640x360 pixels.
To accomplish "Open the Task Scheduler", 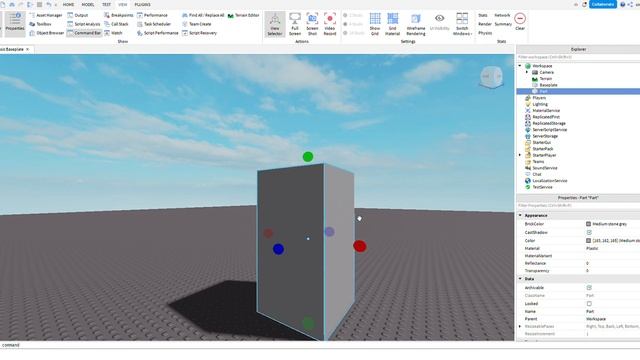I will [x=154, y=24].
